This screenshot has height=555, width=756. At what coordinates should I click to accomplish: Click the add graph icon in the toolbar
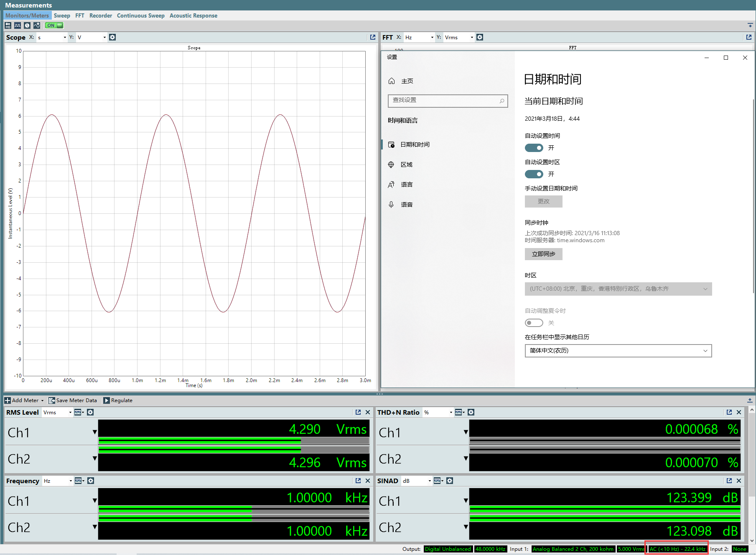[37, 25]
